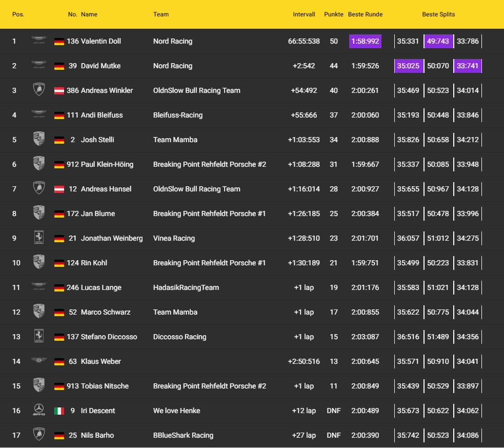Click the Aston Martin logo beside Valentin Doll
This screenshot has height=448, width=504.
click(x=38, y=41)
